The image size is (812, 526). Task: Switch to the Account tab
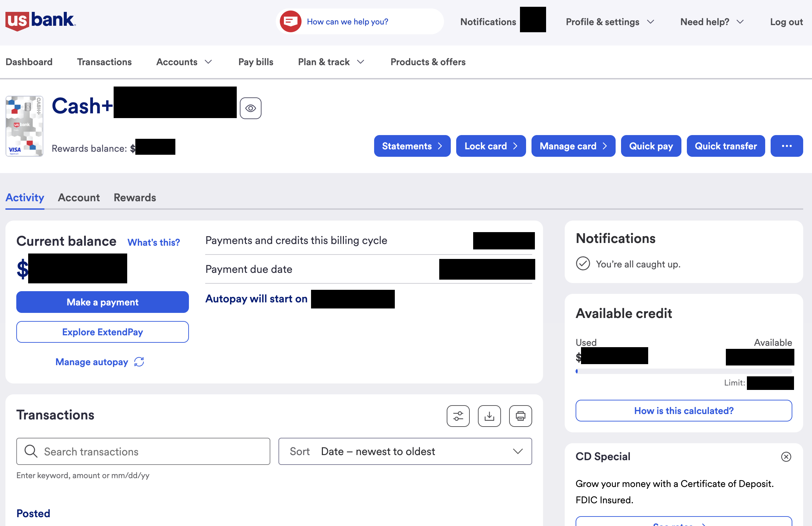coord(79,197)
